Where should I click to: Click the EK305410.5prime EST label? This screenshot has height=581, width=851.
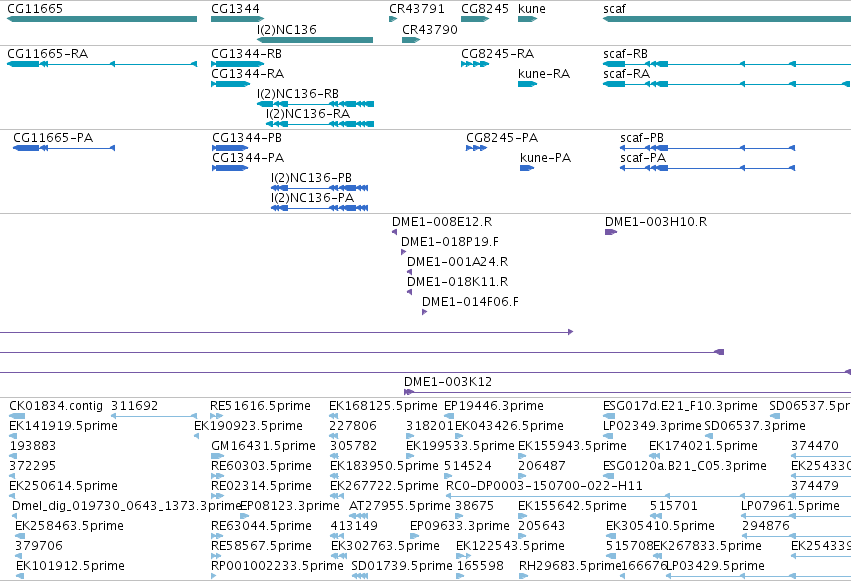click(660, 526)
